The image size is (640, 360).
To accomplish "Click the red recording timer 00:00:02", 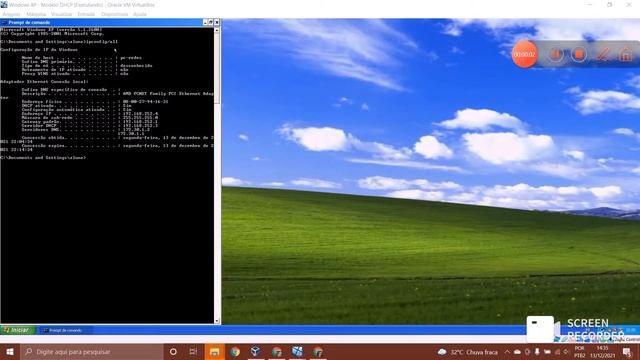I will [524, 54].
